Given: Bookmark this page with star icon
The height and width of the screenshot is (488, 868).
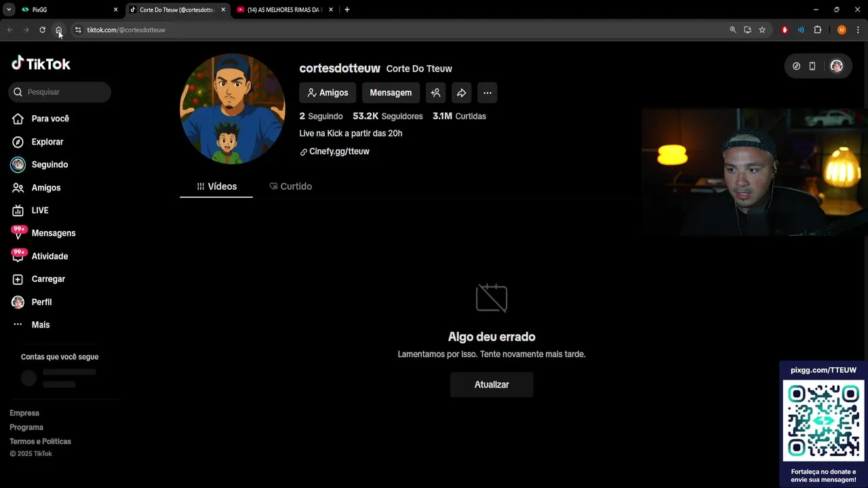Looking at the screenshot, I should pos(762,30).
